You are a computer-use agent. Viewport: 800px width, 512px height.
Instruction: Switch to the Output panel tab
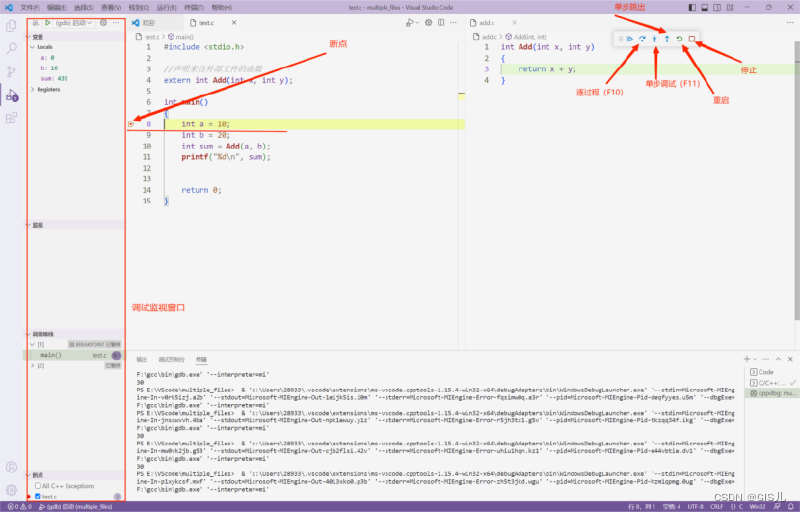coord(142,360)
